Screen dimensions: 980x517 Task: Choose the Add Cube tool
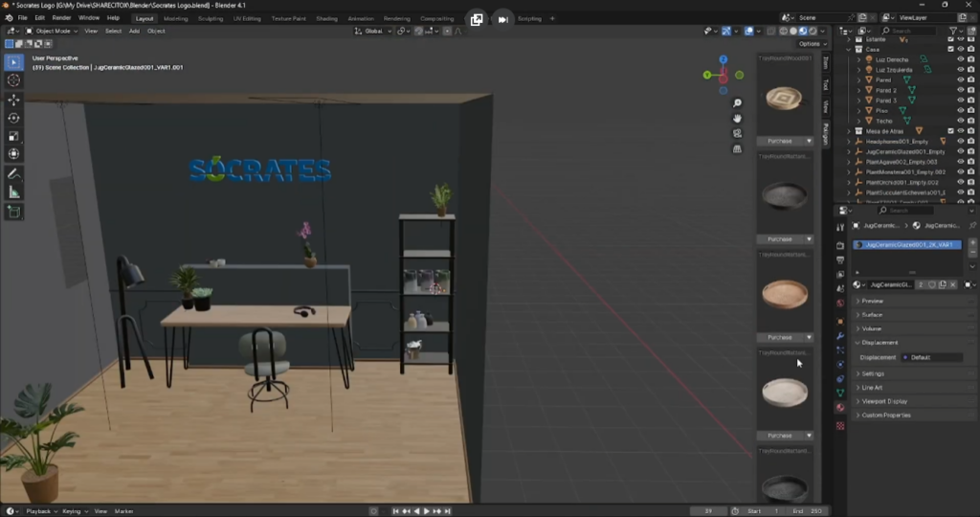point(13,213)
